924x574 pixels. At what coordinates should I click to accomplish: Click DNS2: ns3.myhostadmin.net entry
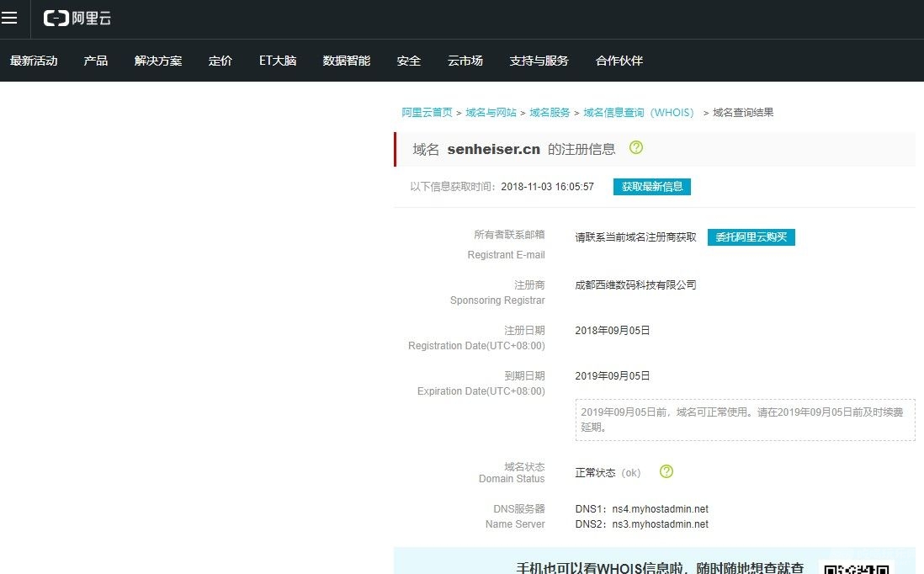pyautogui.click(x=642, y=524)
